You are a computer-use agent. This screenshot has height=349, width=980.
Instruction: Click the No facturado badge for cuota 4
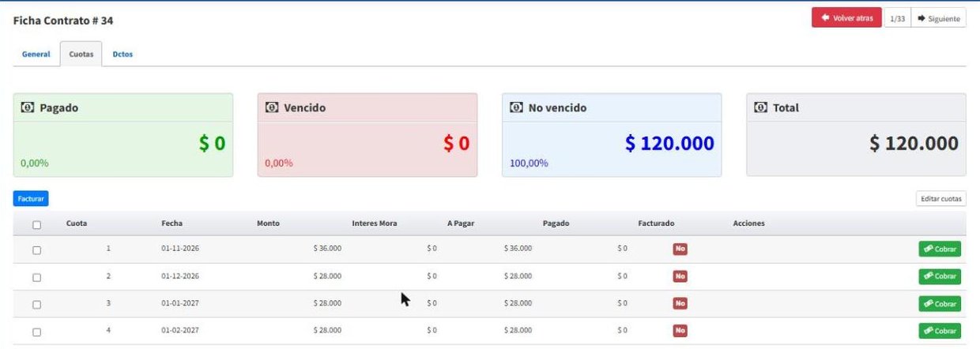coord(680,330)
